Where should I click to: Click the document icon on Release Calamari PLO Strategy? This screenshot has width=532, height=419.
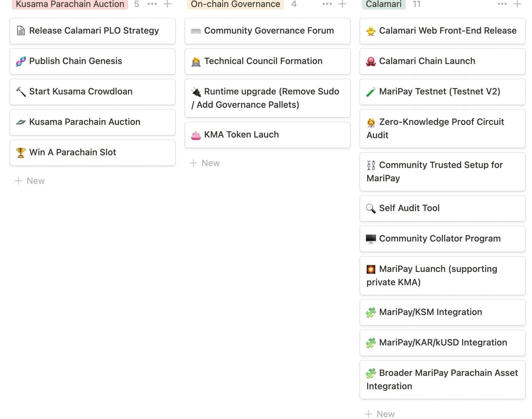[21, 31]
